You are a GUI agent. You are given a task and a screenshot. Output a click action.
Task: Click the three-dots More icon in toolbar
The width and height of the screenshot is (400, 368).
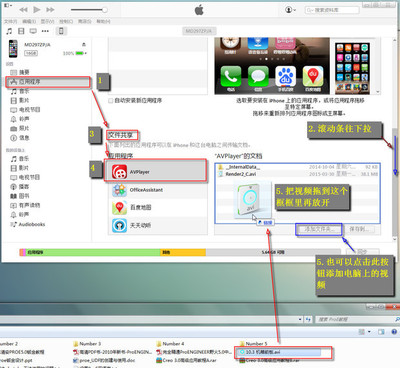[45, 31]
